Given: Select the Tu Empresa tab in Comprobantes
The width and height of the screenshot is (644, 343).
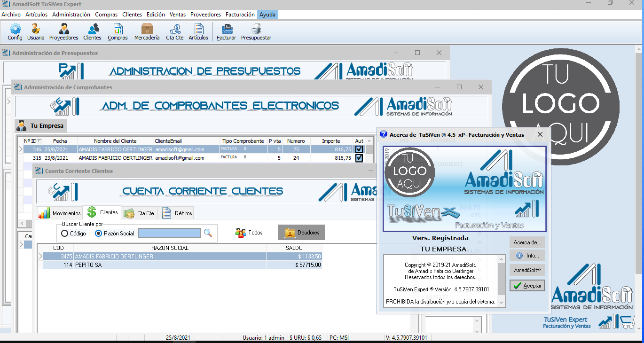Looking at the screenshot, I should 41,126.
